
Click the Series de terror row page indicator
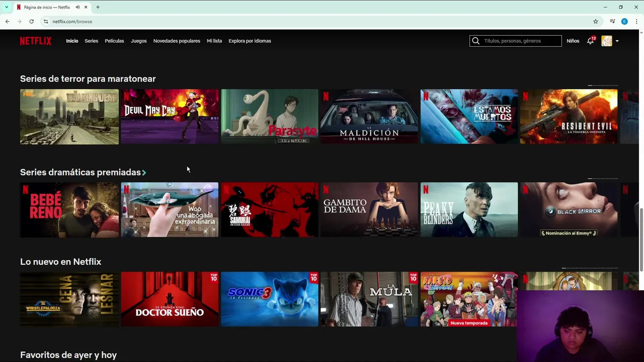pos(603,86)
